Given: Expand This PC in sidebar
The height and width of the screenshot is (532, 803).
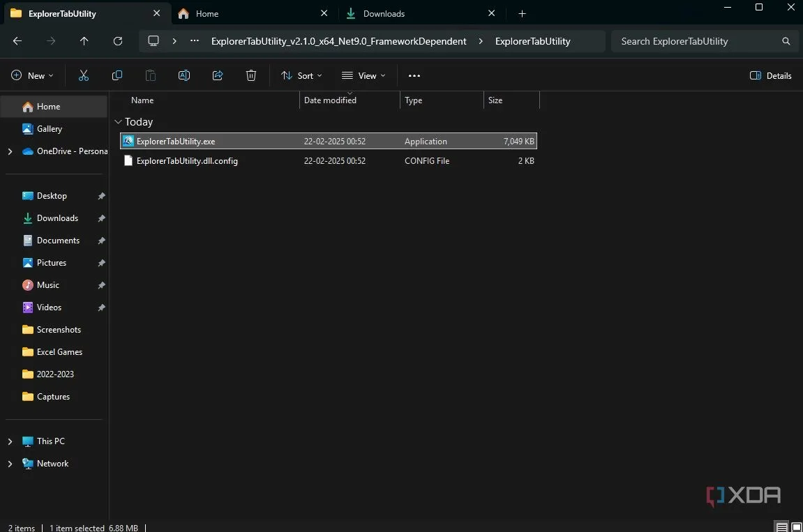Looking at the screenshot, I should [x=10, y=441].
